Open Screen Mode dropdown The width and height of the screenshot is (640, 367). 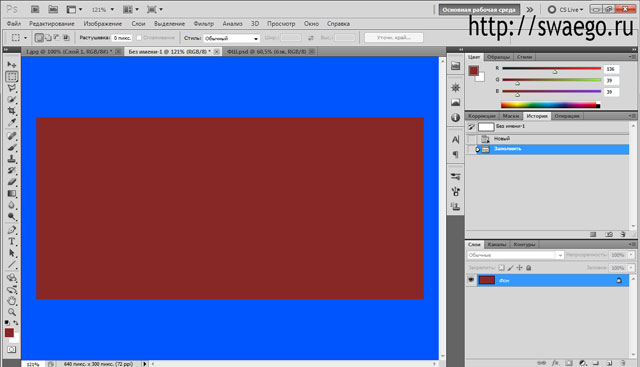tap(155, 9)
